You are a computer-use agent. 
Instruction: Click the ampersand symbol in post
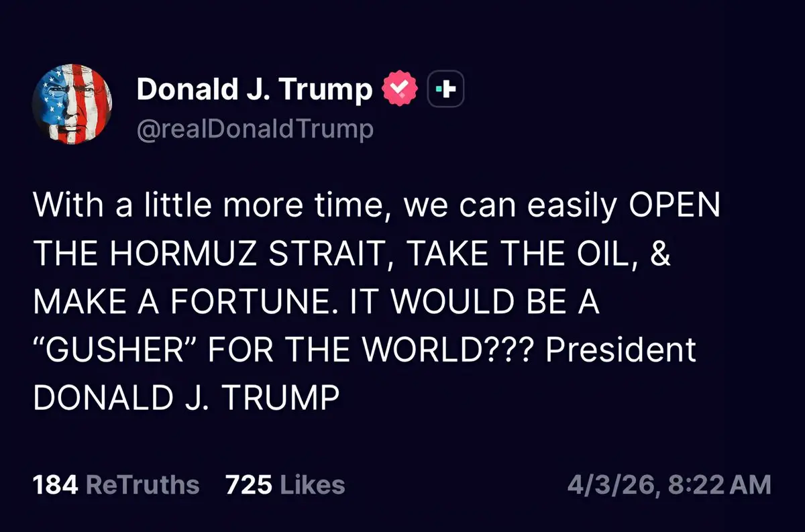661,255
